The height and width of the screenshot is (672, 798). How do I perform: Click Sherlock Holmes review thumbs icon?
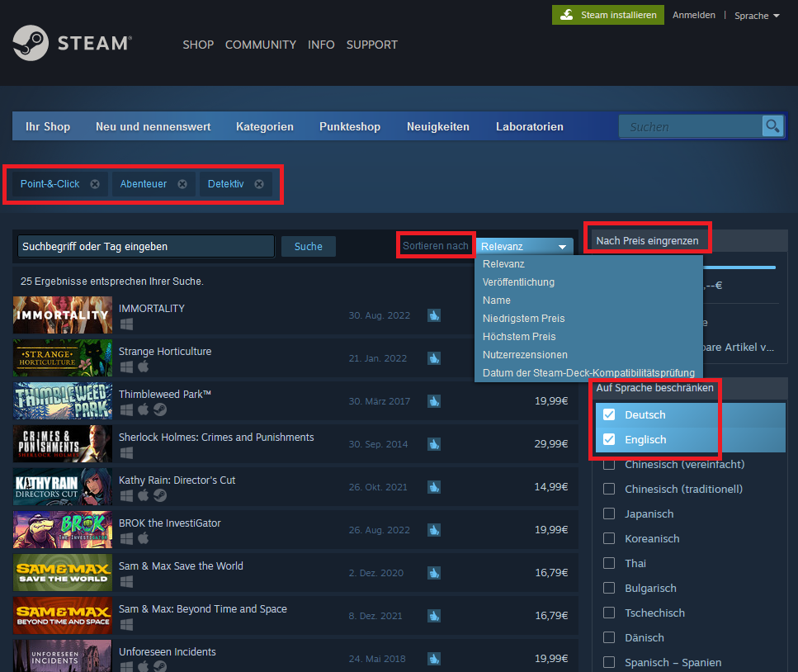433,444
